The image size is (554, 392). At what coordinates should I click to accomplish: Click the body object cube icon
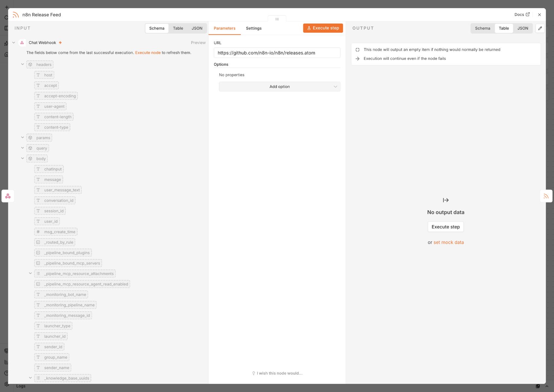[30, 159]
